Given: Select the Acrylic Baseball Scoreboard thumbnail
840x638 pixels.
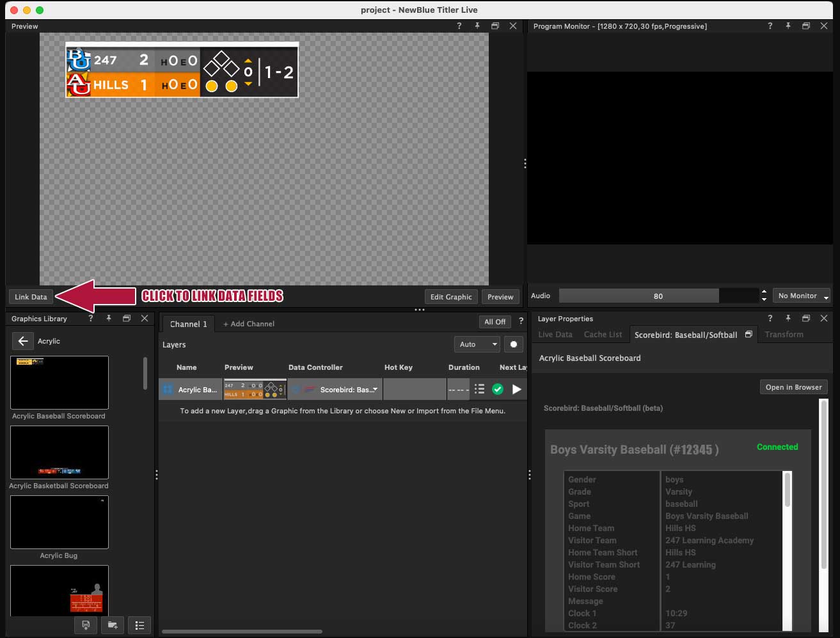Looking at the screenshot, I should (59, 383).
